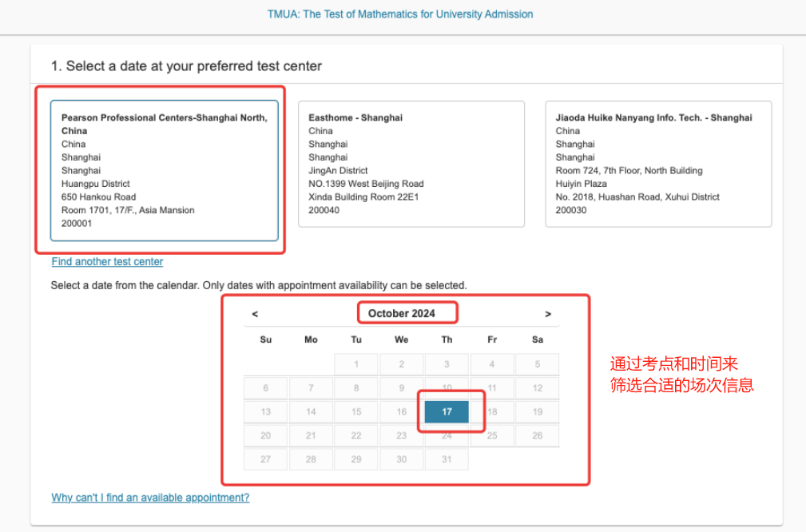Click TMUA test title link at top

coord(400,14)
